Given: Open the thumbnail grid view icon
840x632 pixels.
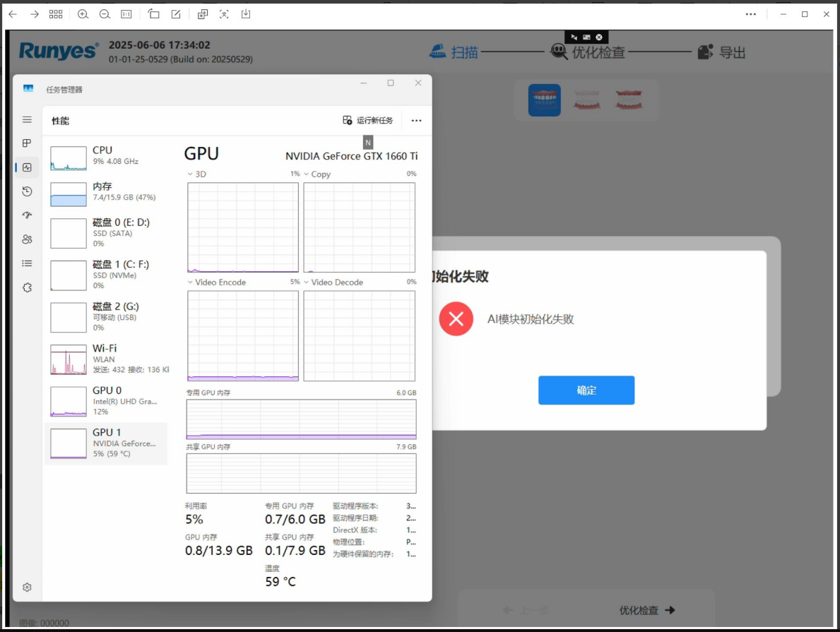Looking at the screenshot, I should (56, 14).
